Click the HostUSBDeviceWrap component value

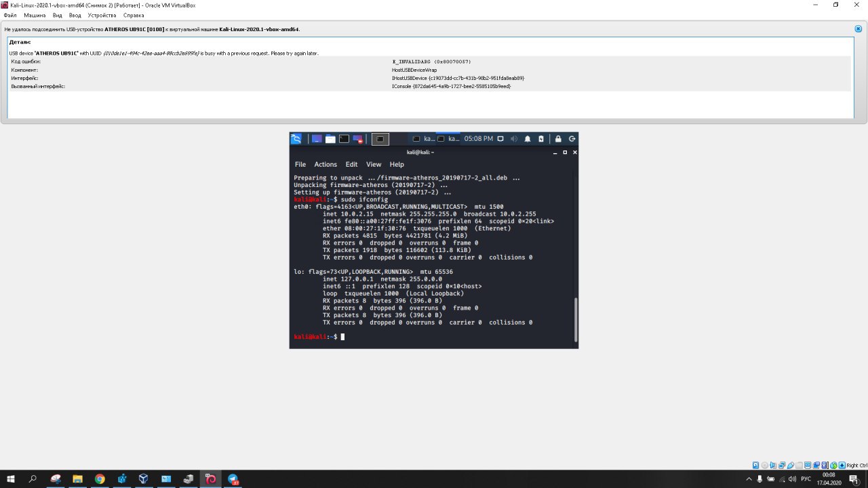(414, 70)
